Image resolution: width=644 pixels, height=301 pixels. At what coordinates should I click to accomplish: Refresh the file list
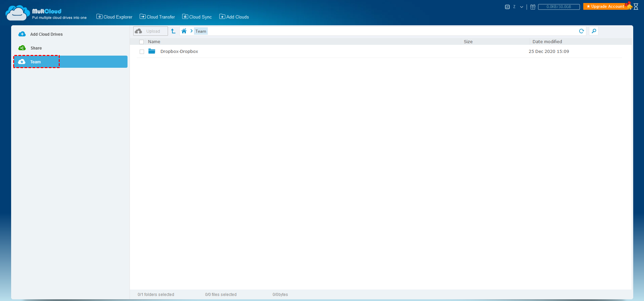(x=582, y=31)
